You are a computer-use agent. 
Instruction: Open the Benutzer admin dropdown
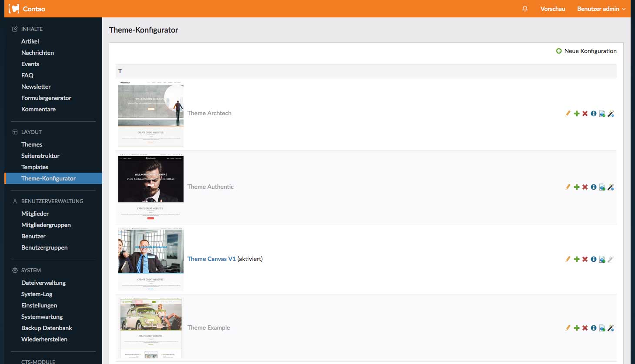click(x=601, y=9)
